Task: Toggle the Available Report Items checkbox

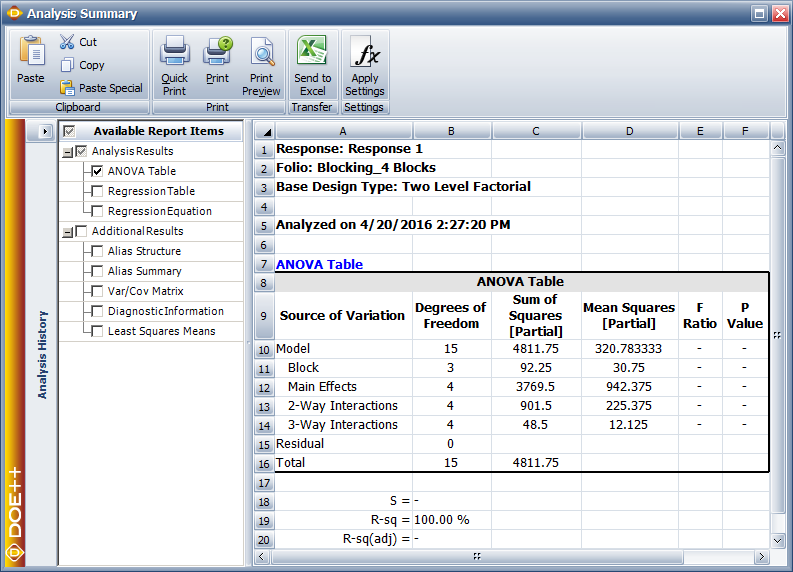Action: click(x=69, y=131)
